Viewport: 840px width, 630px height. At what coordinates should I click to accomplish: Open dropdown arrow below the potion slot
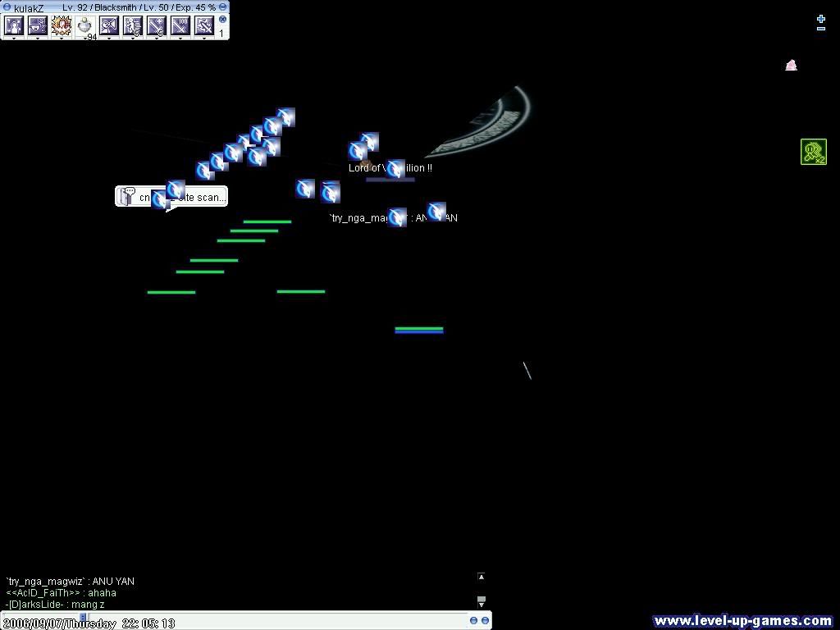(x=85, y=38)
